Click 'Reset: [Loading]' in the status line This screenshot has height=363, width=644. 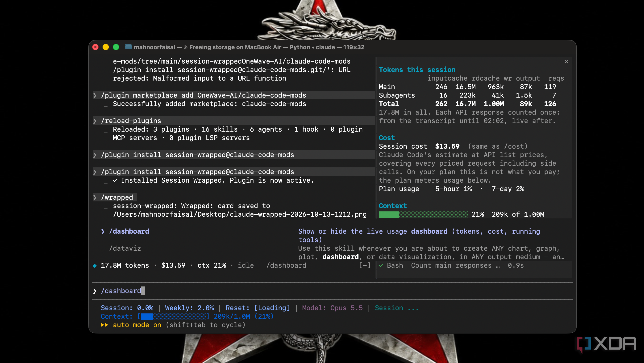258,308
